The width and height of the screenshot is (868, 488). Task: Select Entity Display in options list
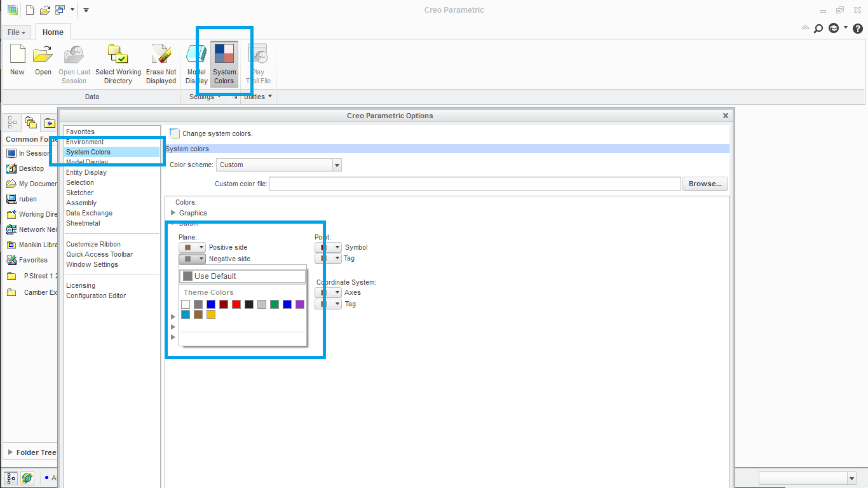86,172
